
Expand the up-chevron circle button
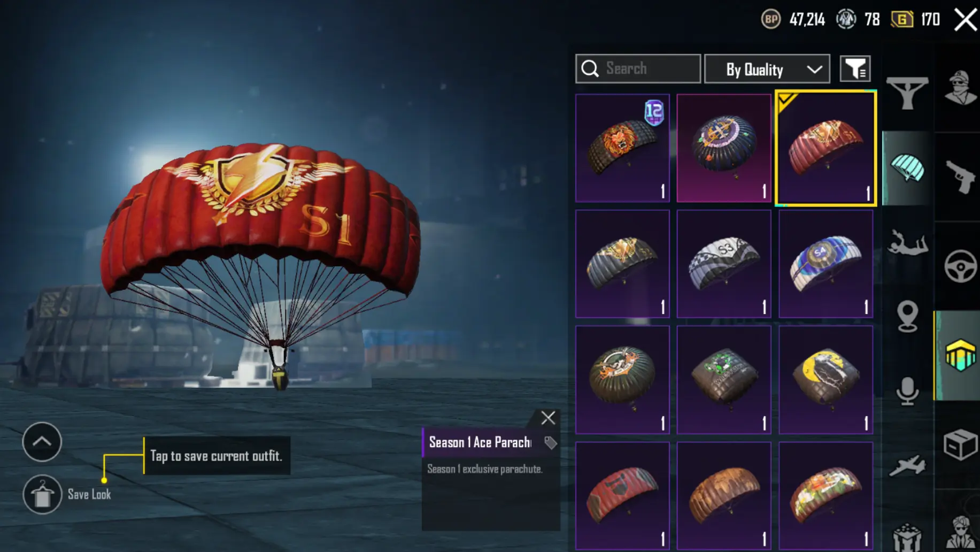[42, 442]
